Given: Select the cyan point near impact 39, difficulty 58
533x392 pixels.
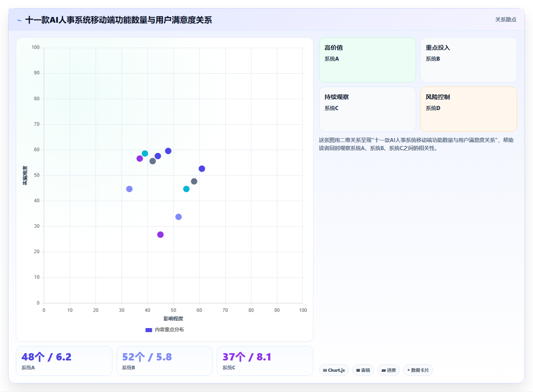Looking at the screenshot, I should pos(145,154).
